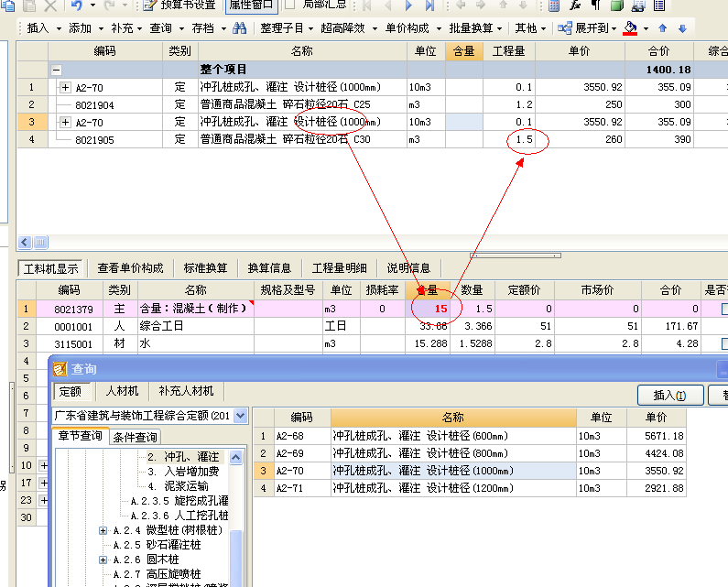Move item down with blue down arrow
728x587 pixels.
coord(682,28)
